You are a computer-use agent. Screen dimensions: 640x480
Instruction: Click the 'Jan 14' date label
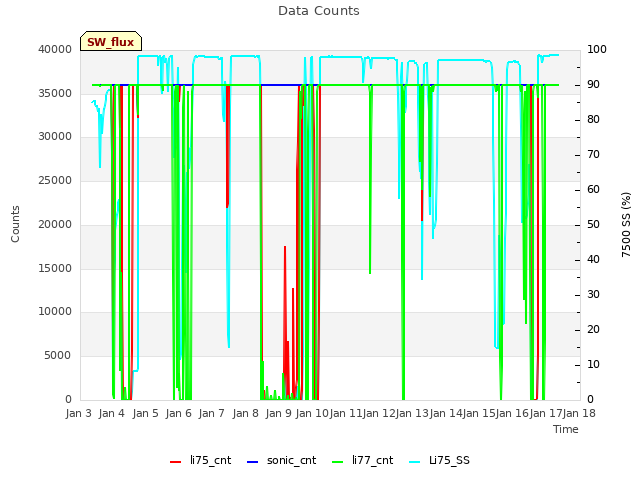pos(446,413)
